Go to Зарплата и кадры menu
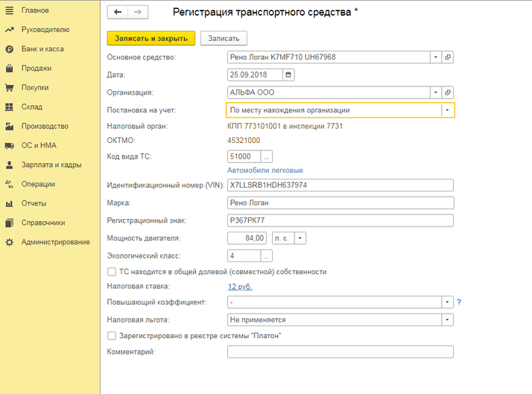Image resolution: width=532 pixels, height=394 pixels. 51,165
